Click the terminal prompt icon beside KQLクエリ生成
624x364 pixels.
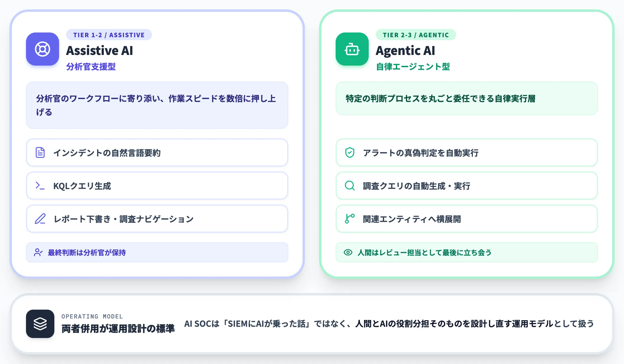coord(40,186)
